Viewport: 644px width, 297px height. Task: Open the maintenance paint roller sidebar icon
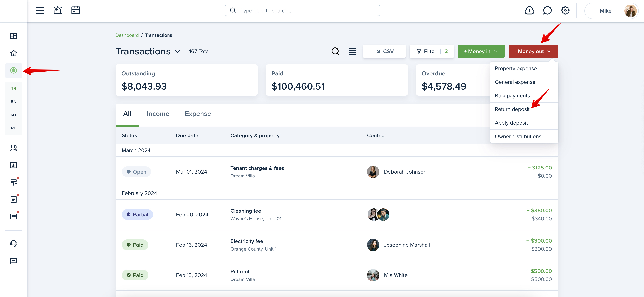pos(14,182)
